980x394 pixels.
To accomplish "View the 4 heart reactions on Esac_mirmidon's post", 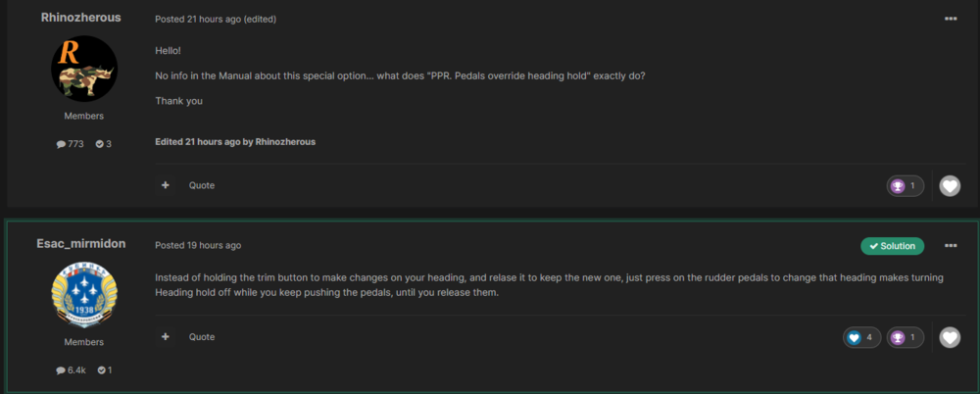I will [x=859, y=337].
